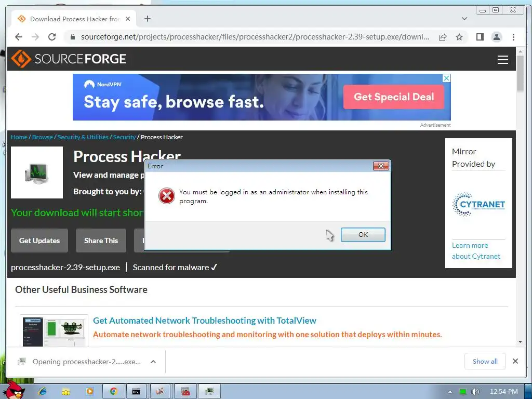The image size is (532, 399).
Task: Open the Process Hacker setup taskbar icon
Action: tap(209, 392)
